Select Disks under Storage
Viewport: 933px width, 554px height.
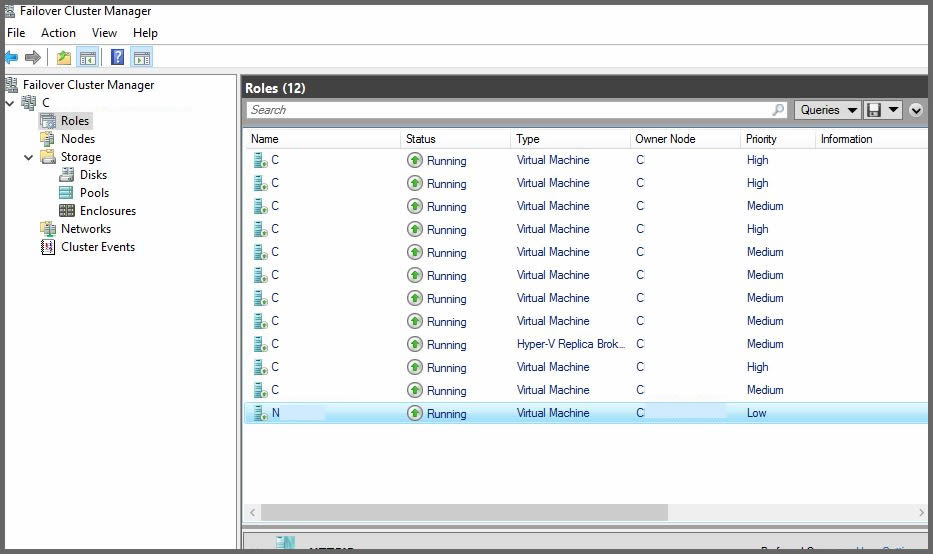tap(93, 175)
